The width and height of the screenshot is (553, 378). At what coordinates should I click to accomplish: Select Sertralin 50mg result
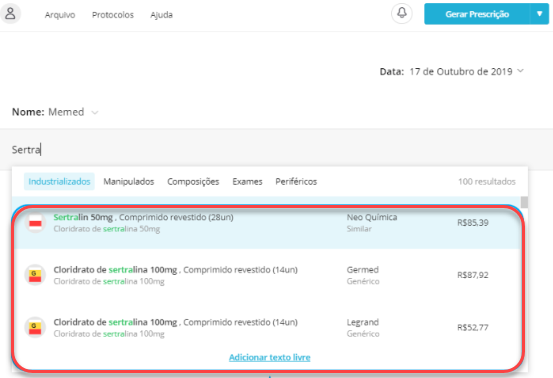pyautogui.click(x=267, y=223)
